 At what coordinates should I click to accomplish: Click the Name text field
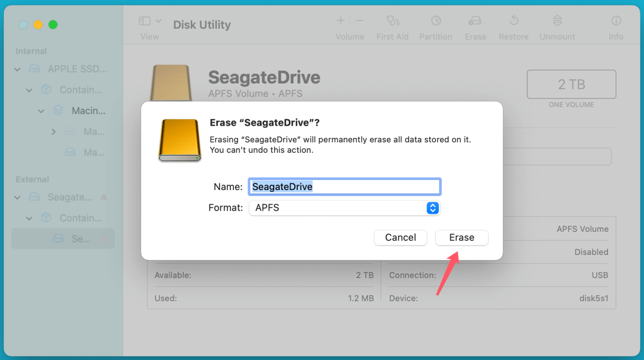click(344, 186)
